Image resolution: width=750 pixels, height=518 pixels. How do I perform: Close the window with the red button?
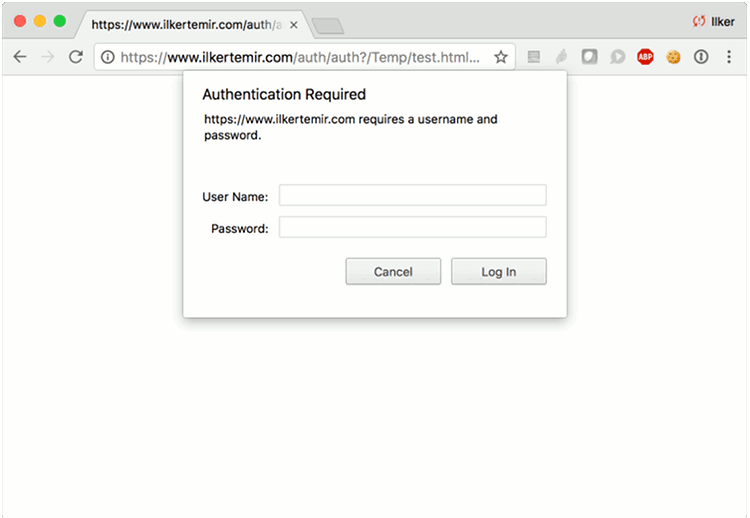coord(20,21)
